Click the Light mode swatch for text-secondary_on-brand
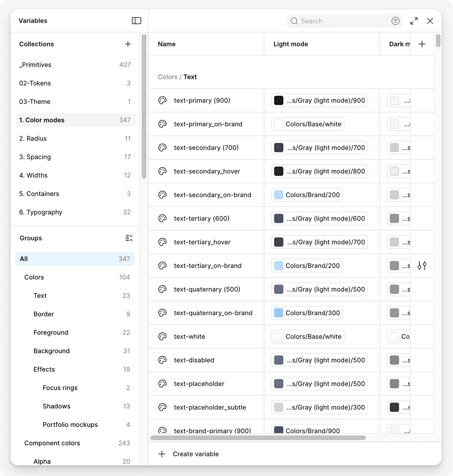The image size is (453, 476). click(279, 195)
